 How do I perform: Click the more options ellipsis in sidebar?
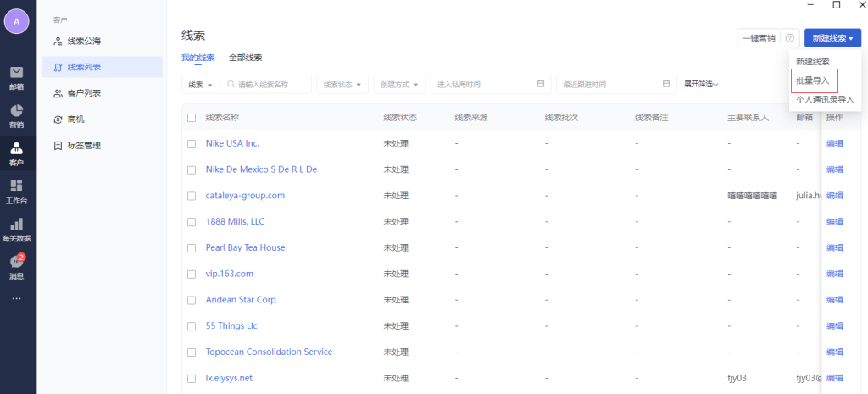[x=17, y=298]
